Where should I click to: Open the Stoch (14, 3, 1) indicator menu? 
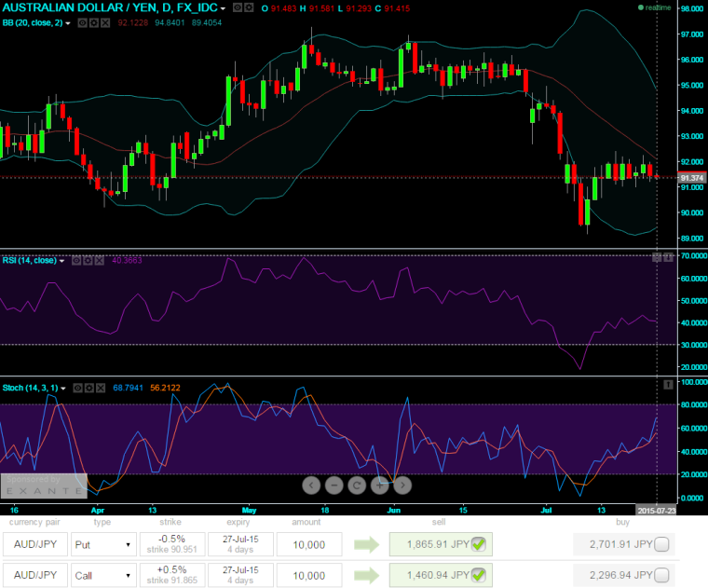(63, 388)
